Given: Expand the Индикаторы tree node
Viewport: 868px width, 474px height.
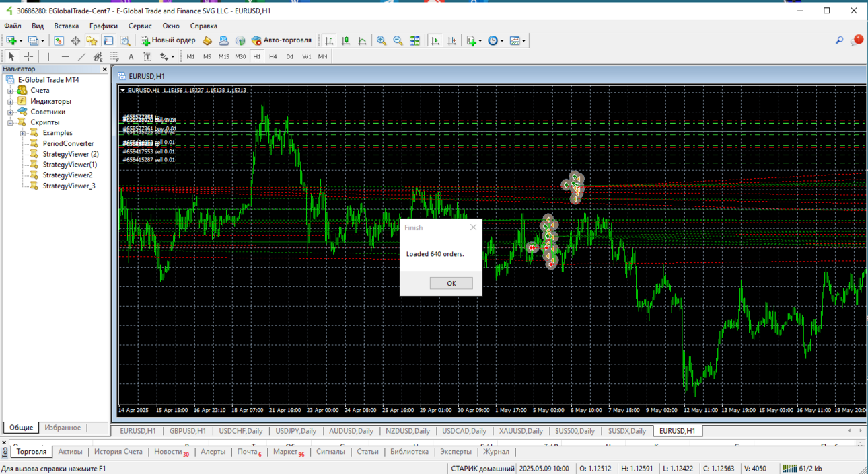Looking at the screenshot, I should point(11,102).
